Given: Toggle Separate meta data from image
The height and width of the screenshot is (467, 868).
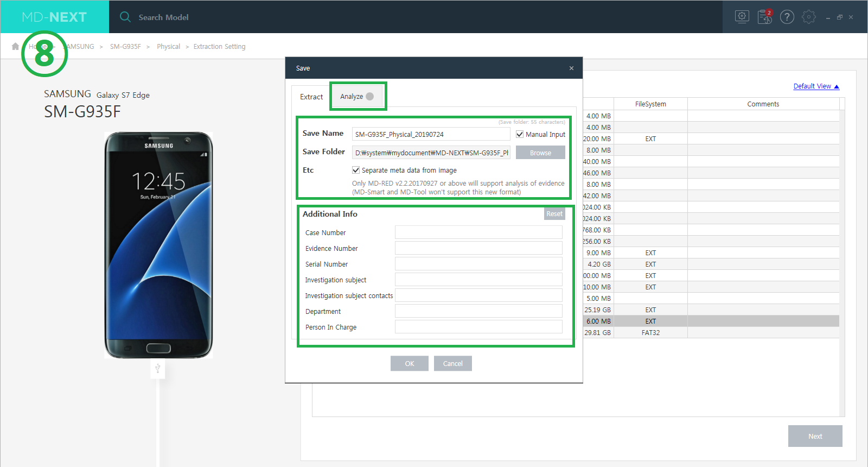Looking at the screenshot, I should [x=356, y=170].
